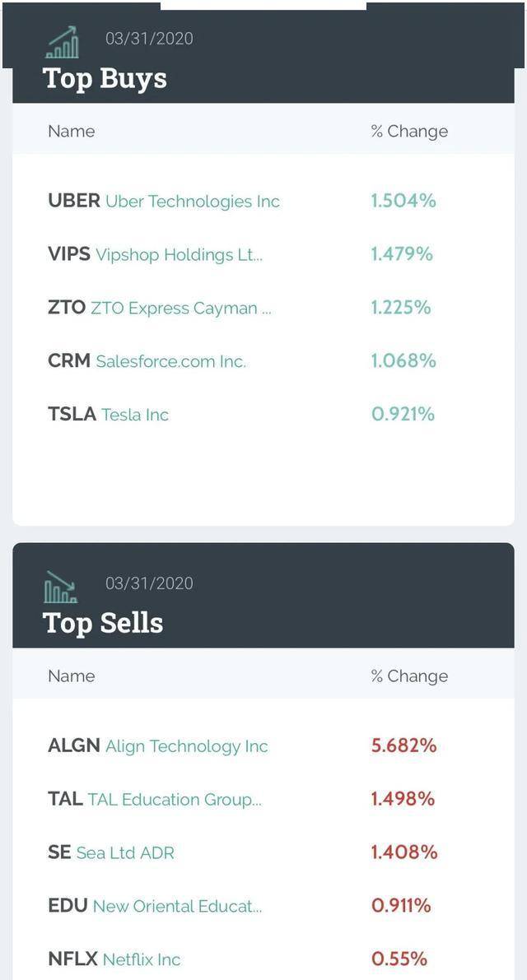Click the % Change column header in Top Sells

(x=409, y=676)
